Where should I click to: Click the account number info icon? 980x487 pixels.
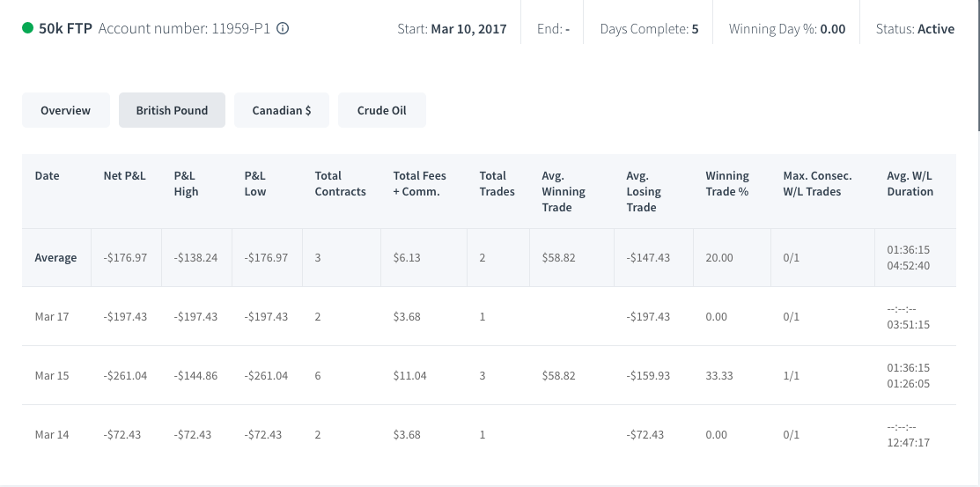[283, 28]
